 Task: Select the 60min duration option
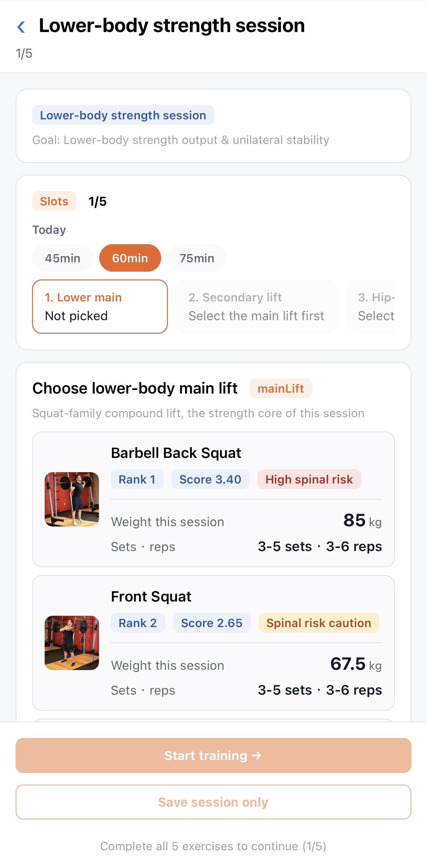[130, 258]
